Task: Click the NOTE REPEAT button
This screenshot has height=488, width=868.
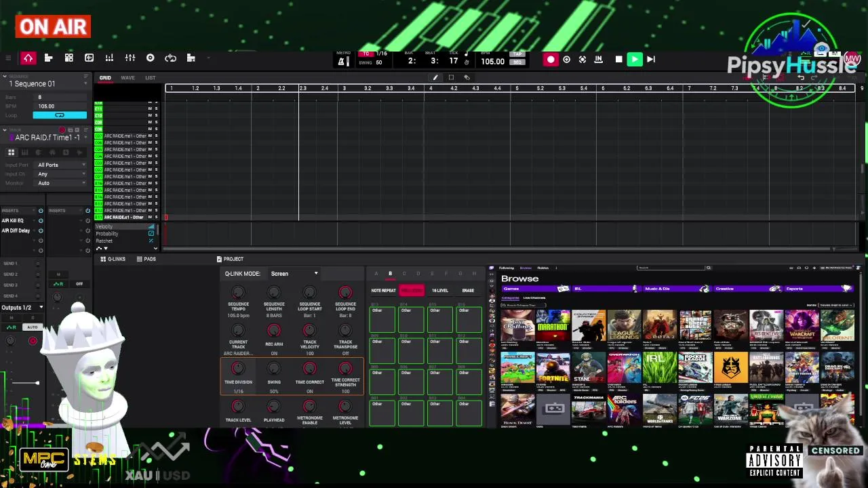Action: tap(383, 291)
